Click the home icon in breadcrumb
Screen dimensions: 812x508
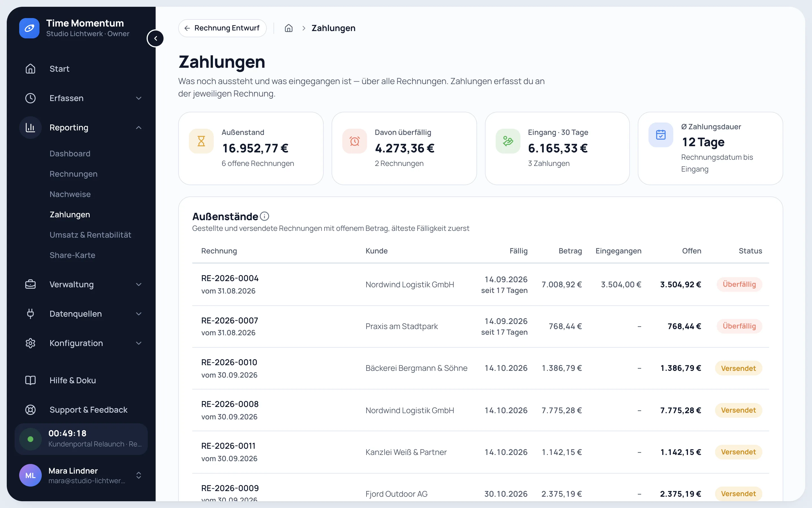coord(288,28)
